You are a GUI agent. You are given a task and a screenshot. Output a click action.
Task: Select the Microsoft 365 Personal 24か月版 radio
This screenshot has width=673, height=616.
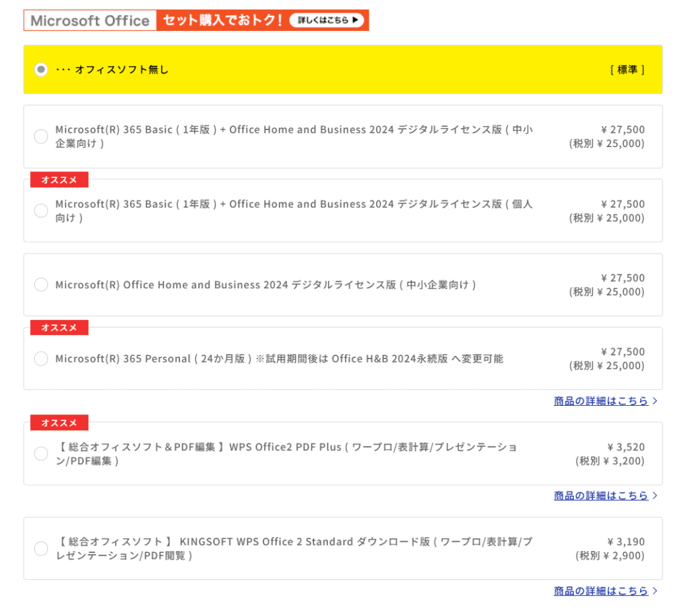click(41, 359)
